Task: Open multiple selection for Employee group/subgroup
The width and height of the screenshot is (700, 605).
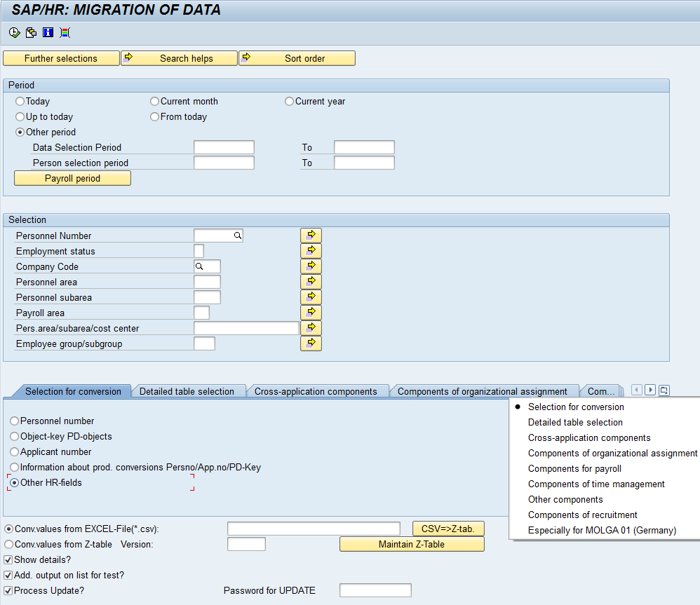Action: 311,344
